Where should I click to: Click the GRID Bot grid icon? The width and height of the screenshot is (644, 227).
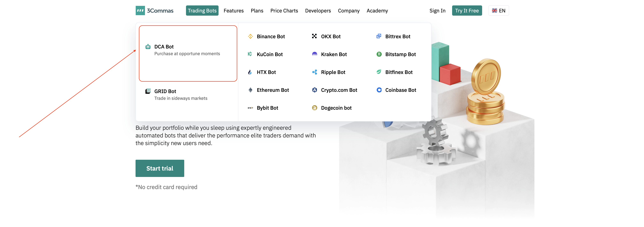pos(148,91)
